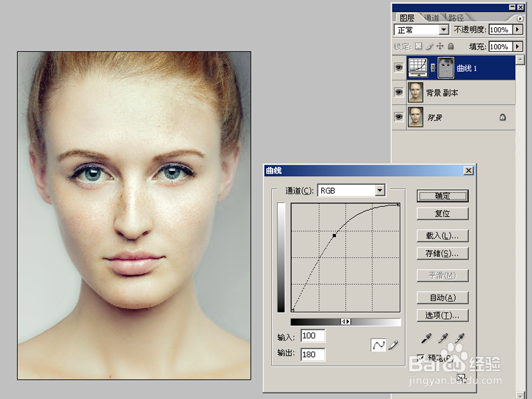The image size is (532, 399).
Task: Open the 填充 fill slider arrow
Action: pyautogui.click(x=517, y=46)
